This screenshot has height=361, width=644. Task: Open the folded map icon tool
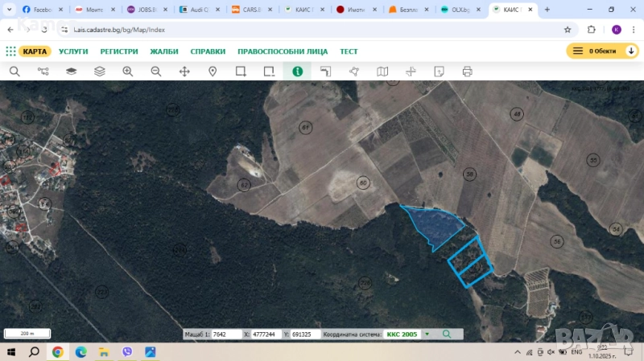382,71
